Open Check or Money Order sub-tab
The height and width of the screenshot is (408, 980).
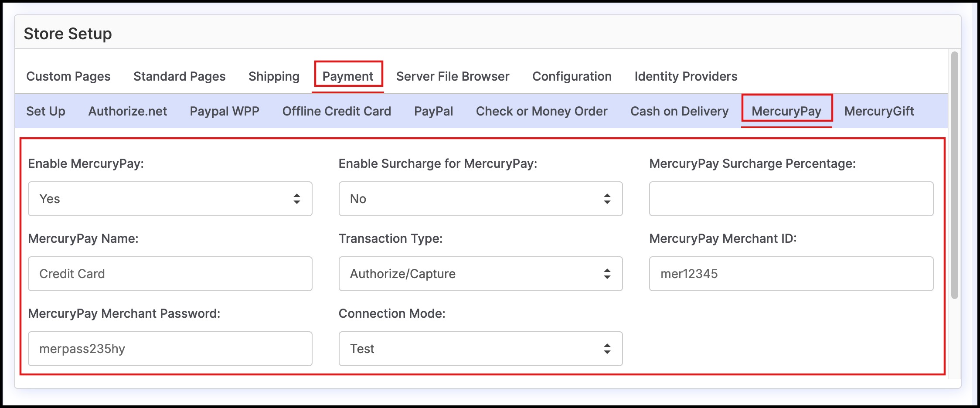click(x=541, y=111)
